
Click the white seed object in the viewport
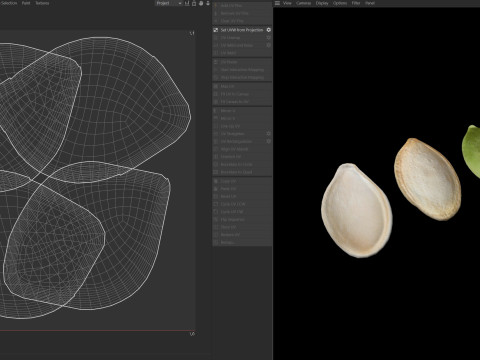pyautogui.click(x=357, y=210)
